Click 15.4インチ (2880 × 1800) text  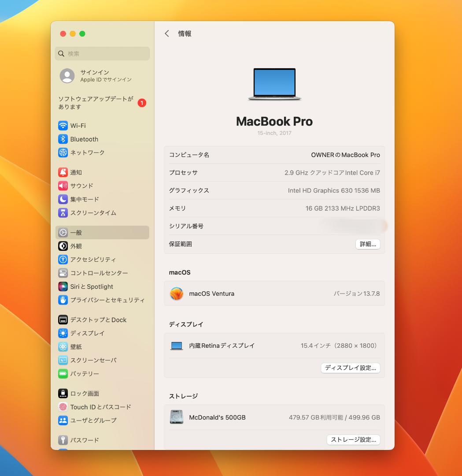(x=339, y=346)
